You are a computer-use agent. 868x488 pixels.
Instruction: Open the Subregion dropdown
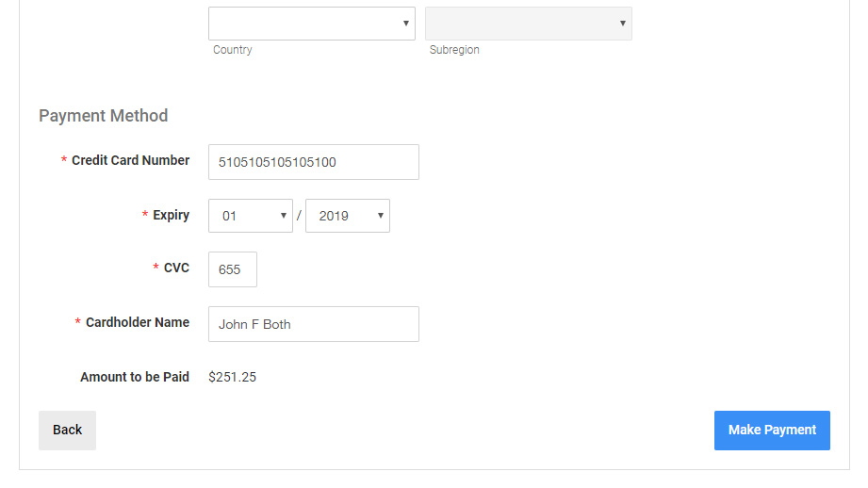[528, 24]
